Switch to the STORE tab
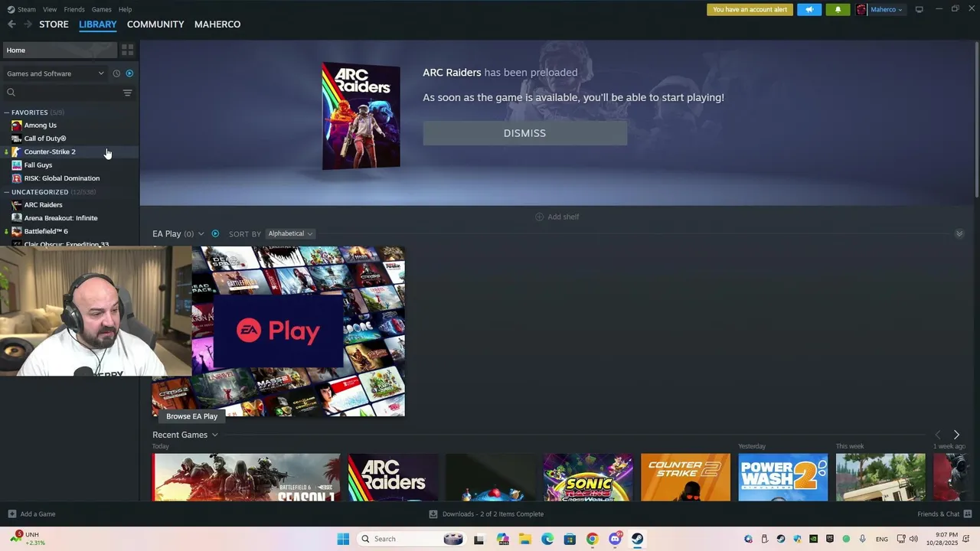This screenshot has width=980, height=551. click(54, 24)
